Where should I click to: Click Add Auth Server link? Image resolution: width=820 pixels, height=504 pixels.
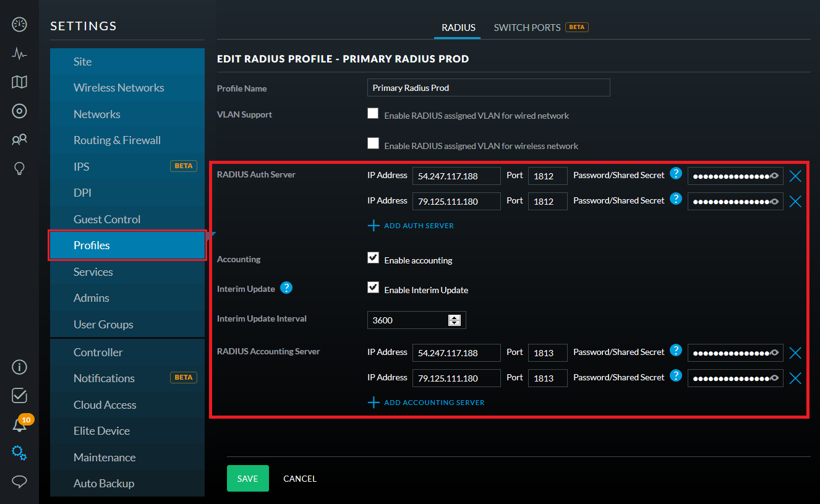411,226
